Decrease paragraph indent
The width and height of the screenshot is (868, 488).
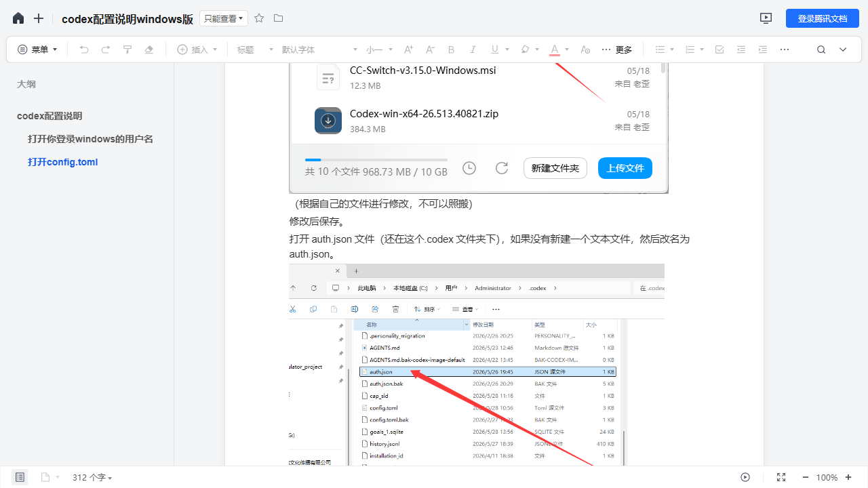point(741,49)
